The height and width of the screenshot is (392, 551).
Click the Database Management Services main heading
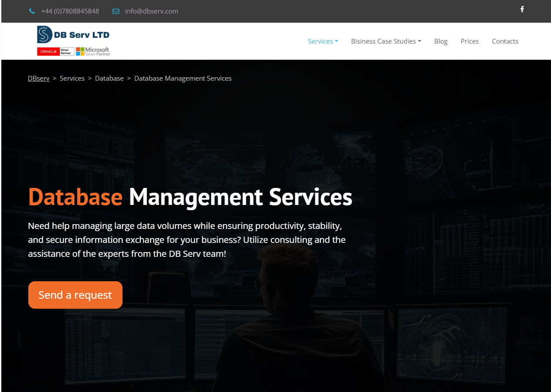coord(190,197)
